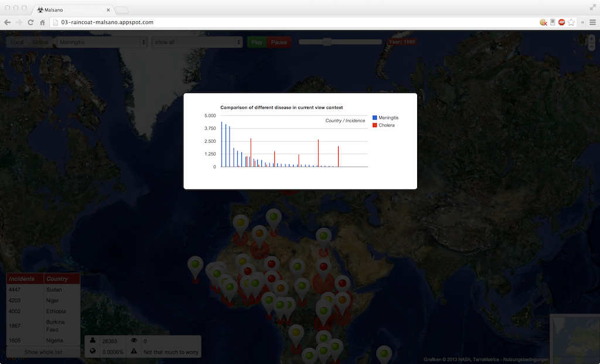Click the Incidents column header
This screenshot has width=600, height=364.
pyautogui.click(x=25, y=279)
